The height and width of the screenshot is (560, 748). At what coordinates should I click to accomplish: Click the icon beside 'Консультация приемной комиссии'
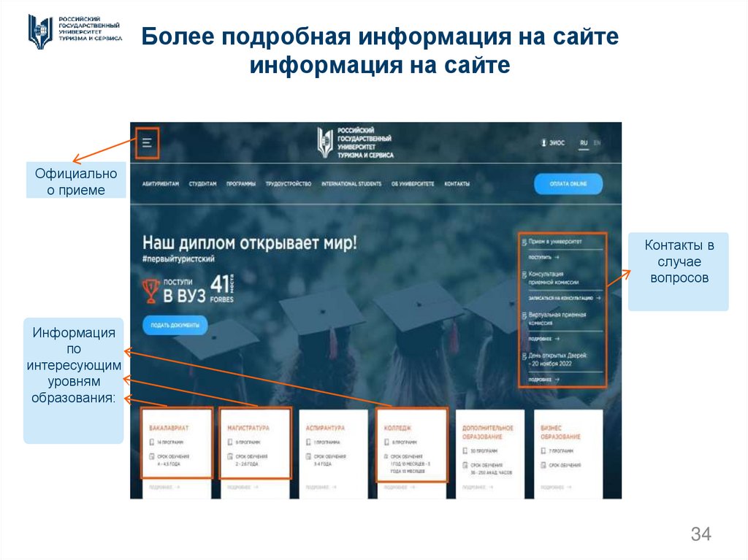point(524,273)
